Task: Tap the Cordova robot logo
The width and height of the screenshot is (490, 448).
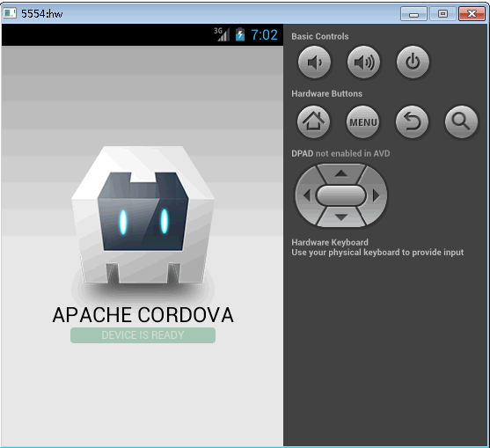Action: (143, 216)
